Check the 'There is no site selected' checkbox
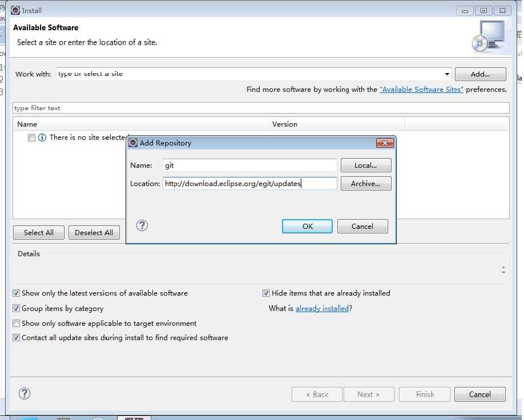This screenshot has width=524, height=420. pyautogui.click(x=31, y=138)
